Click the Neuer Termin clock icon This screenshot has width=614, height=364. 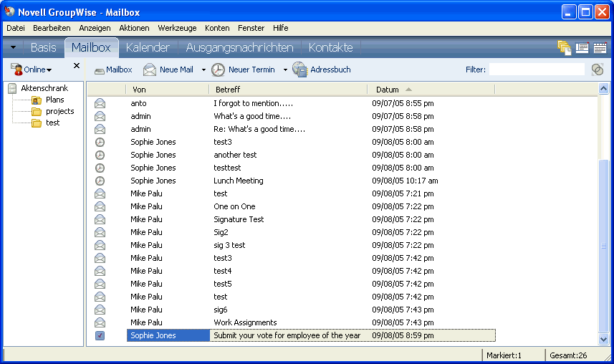point(218,70)
